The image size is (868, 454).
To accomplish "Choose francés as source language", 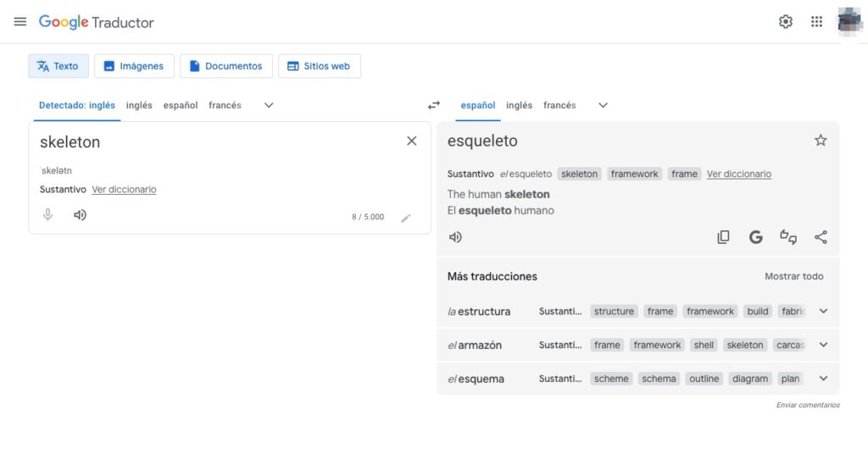I will coord(225,105).
